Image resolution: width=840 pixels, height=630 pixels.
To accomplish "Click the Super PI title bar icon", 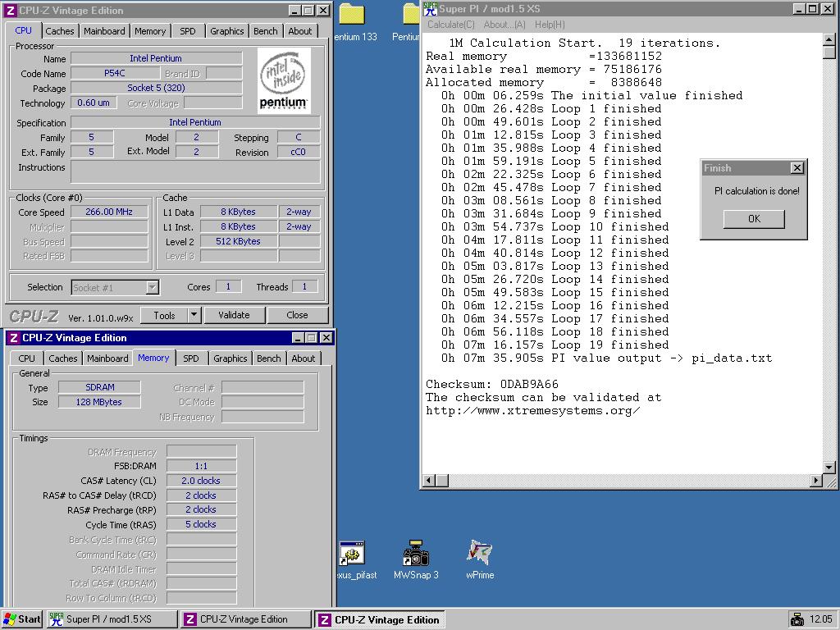I will pyautogui.click(x=430, y=8).
